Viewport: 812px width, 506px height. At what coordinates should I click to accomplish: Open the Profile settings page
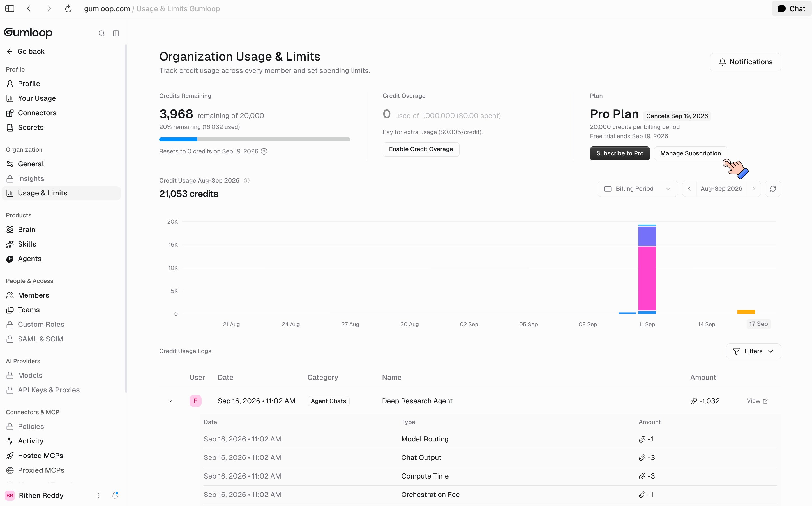pyautogui.click(x=61, y=84)
